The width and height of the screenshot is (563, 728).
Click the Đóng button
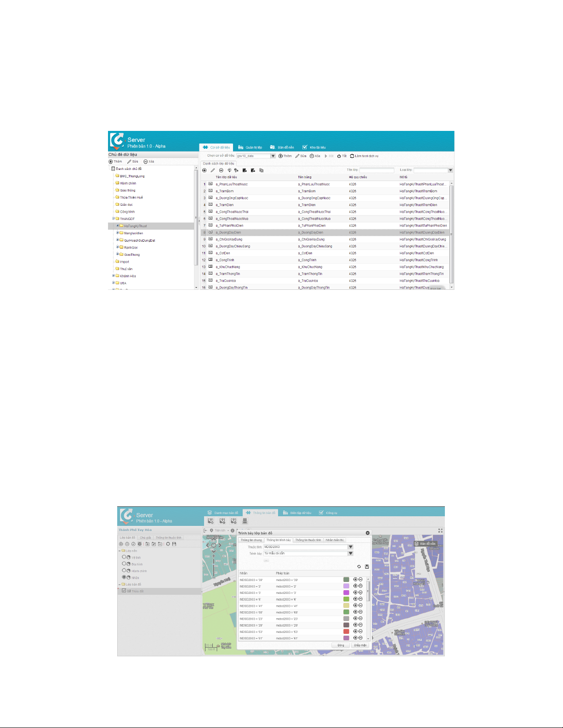coord(341,645)
